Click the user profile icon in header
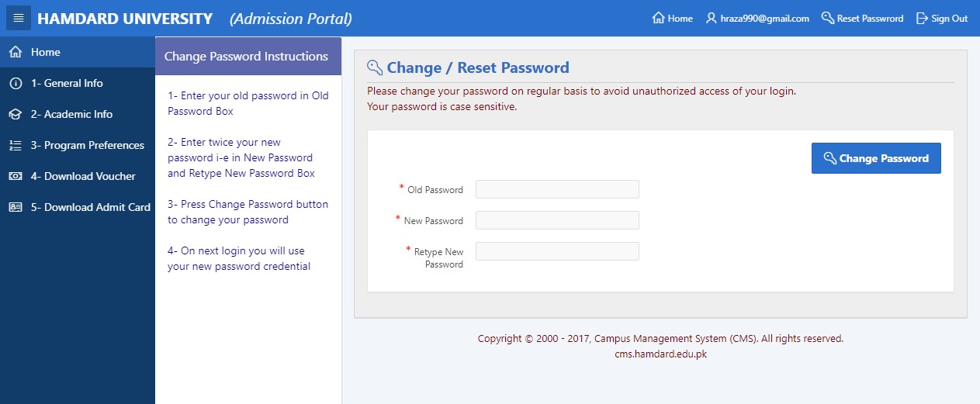This screenshot has height=404, width=980. point(711,19)
